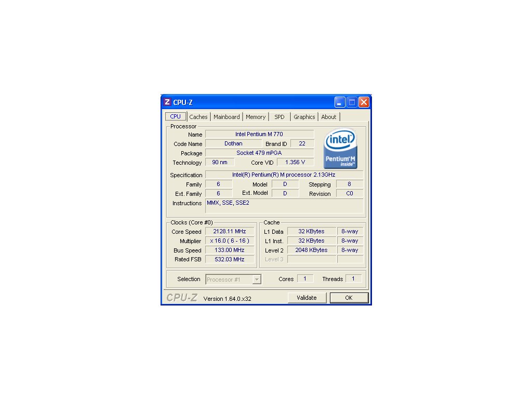Close the CPU-Z window
532x399 pixels.
point(364,102)
